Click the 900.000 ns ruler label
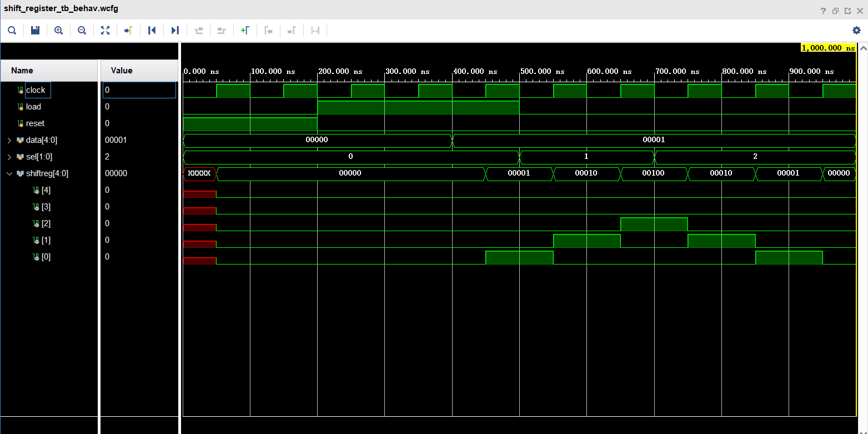868x434 pixels. [812, 72]
